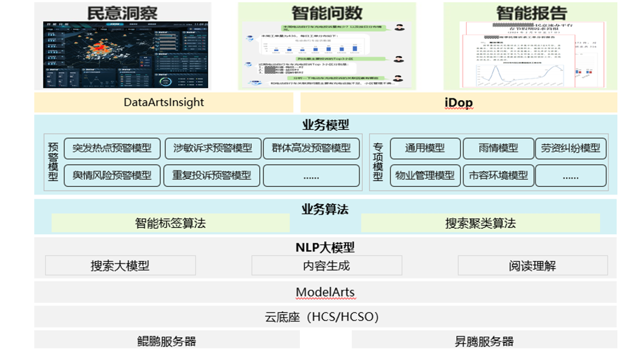
Task: Open the 劳资纠纷模型 box
Action: pyautogui.click(x=570, y=148)
